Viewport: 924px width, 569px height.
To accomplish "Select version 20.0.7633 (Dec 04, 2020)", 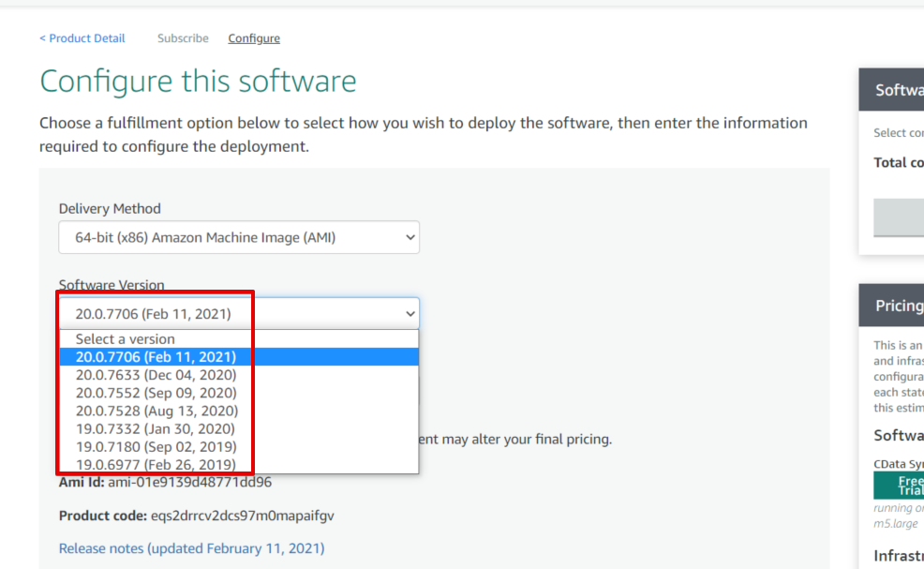I will [239, 375].
